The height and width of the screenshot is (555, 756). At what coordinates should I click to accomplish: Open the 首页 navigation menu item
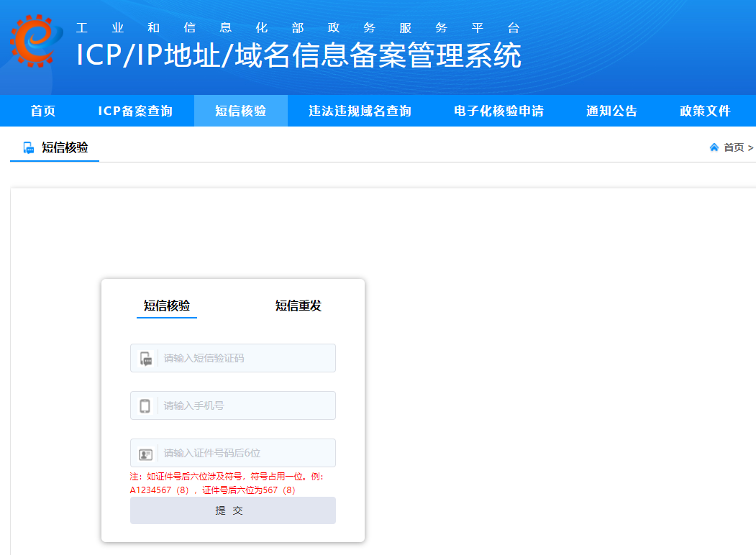43,111
